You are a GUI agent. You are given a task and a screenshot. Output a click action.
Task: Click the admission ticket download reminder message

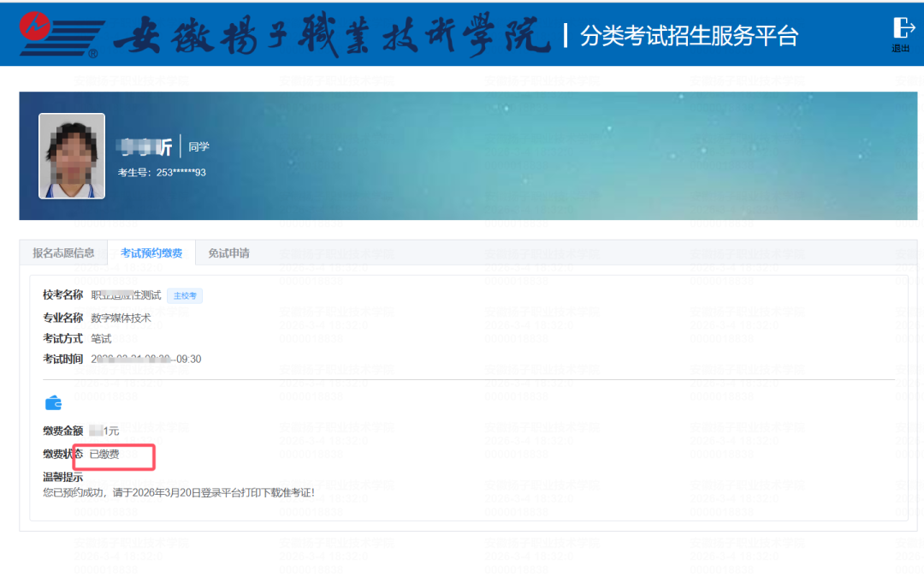(x=179, y=492)
